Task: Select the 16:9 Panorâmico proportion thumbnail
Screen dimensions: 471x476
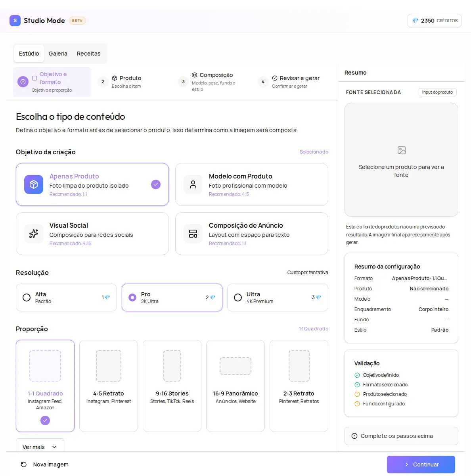Action: [x=235, y=366]
